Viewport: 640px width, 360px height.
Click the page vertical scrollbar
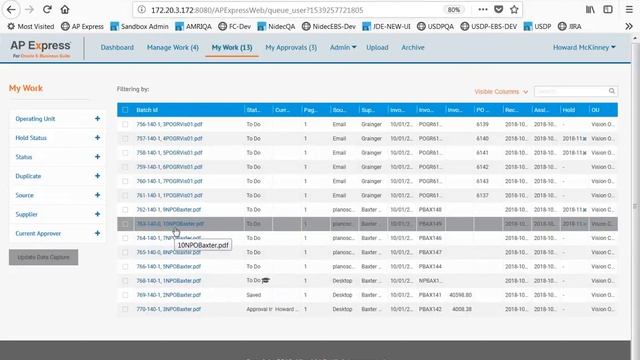[x=635, y=196]
